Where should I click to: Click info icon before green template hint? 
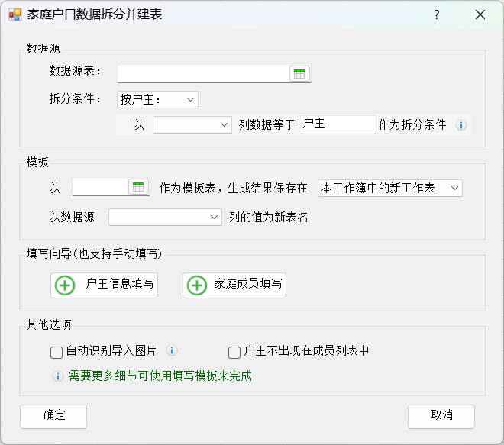(57, 376)
